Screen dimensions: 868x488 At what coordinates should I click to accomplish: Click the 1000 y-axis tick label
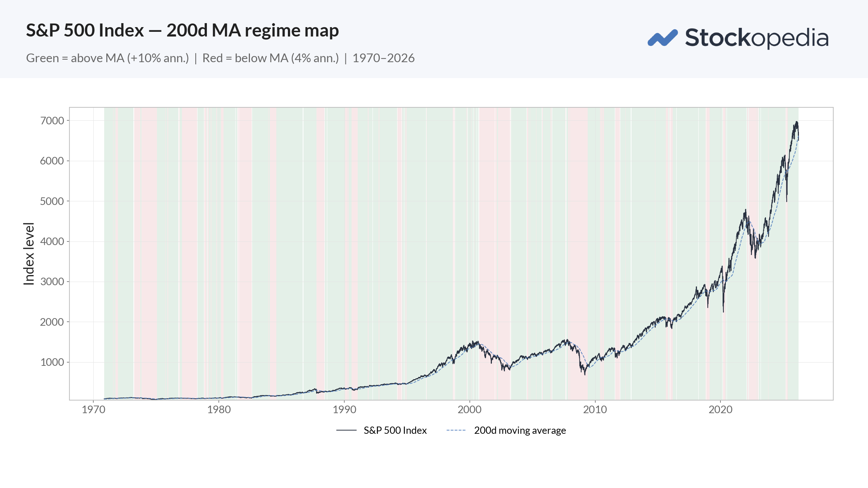pyautogui.click(x=52, y=362)
